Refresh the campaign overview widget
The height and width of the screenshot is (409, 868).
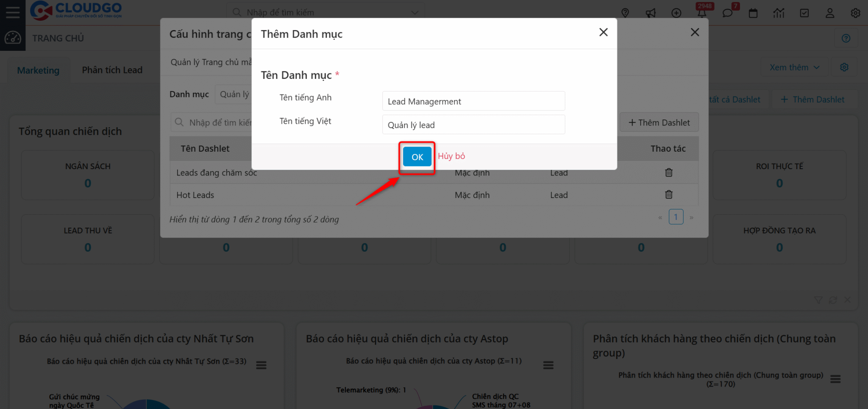tap(833, 300)
